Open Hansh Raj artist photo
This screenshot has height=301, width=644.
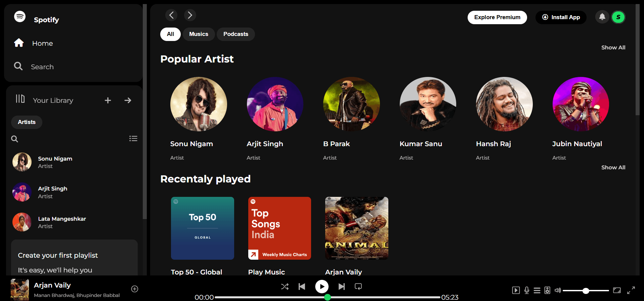pos(504,104)
